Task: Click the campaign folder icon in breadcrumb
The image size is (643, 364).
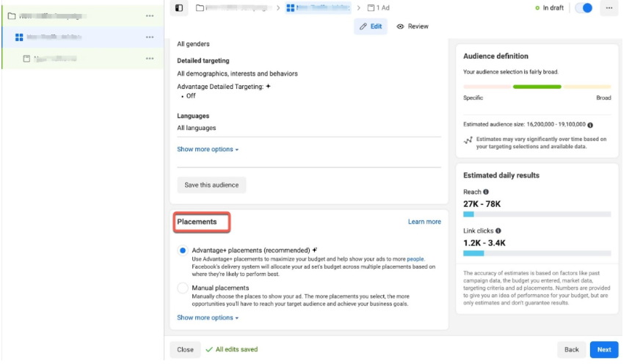Action: tap(200, 8)
